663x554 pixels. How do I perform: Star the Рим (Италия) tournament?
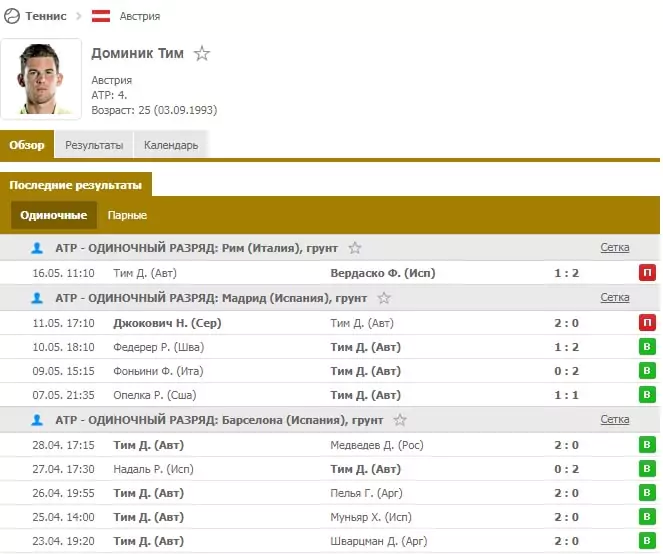[355, 248]
